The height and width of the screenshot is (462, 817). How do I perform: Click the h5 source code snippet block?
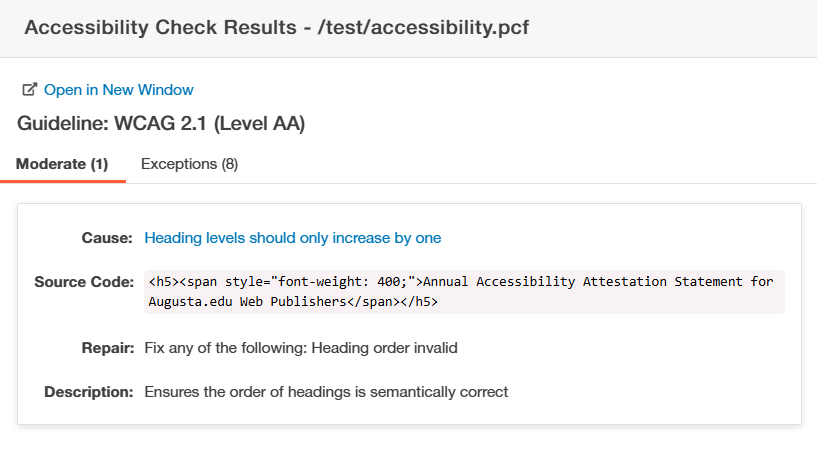pyautogui.click(x=464, y=291)
